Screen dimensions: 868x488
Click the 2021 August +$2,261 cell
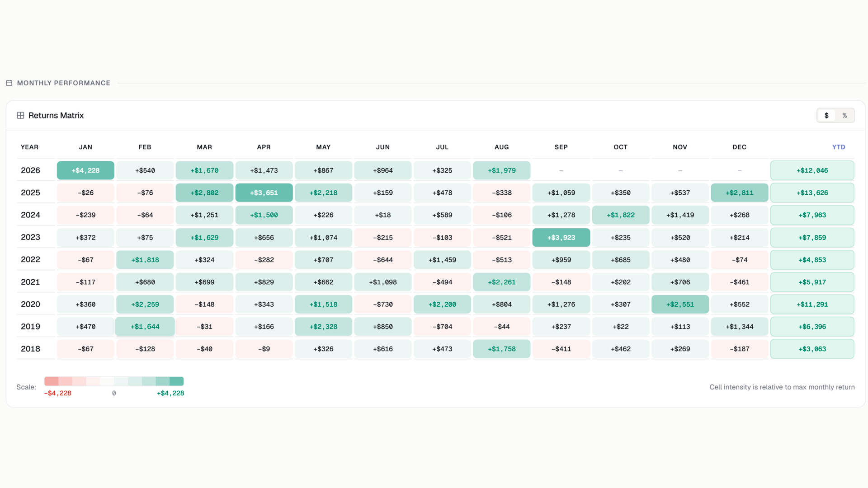[502, 282]
